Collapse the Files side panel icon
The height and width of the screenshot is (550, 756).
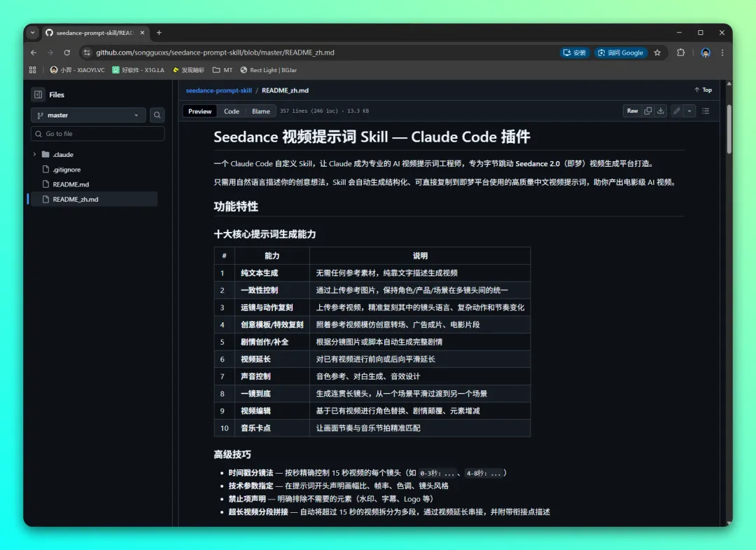[x=38, y=95]
